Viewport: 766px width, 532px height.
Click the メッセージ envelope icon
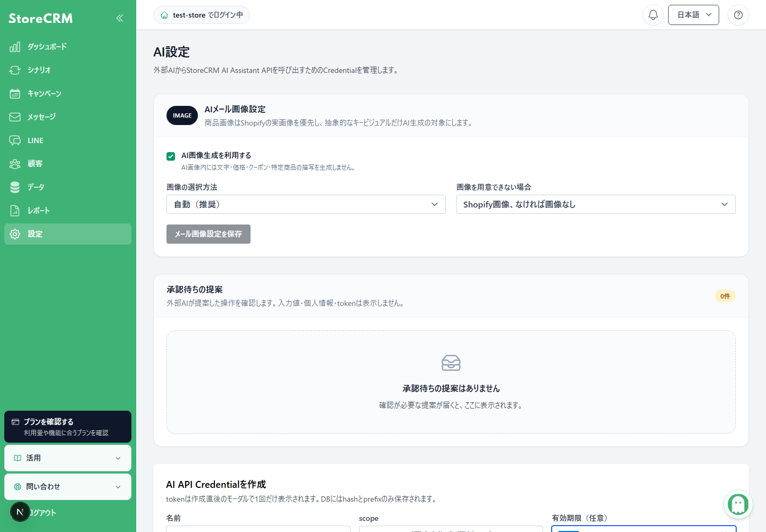click(x=15, y=117)
